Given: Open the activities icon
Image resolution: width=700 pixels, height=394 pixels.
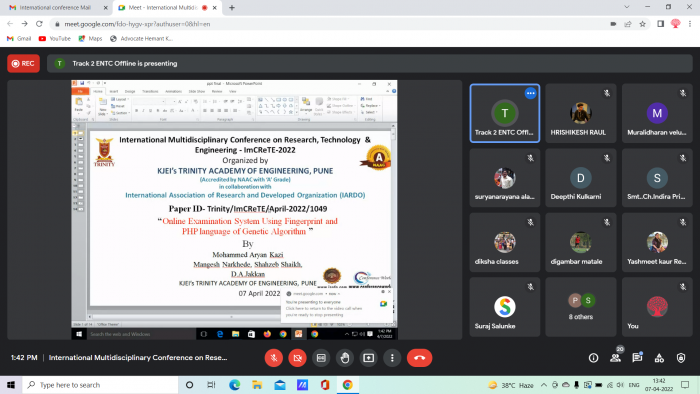Looking at the screenshot, I should 659,358.
